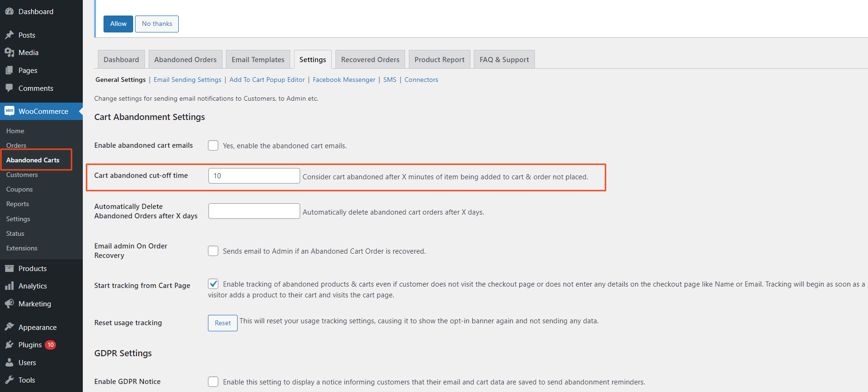Click the Analytics bar chart icon
This screenshot has height=392, width=868.
(9, 286)
